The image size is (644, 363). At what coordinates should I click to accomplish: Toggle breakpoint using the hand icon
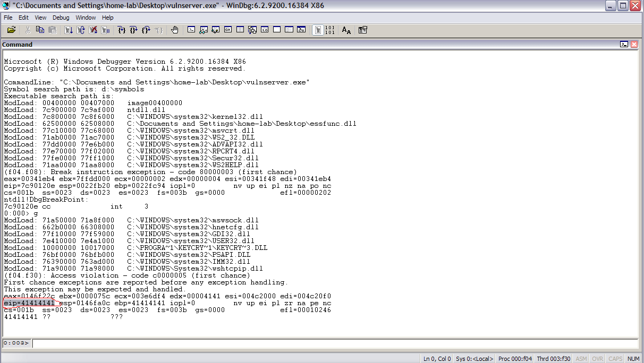[175, 30]
